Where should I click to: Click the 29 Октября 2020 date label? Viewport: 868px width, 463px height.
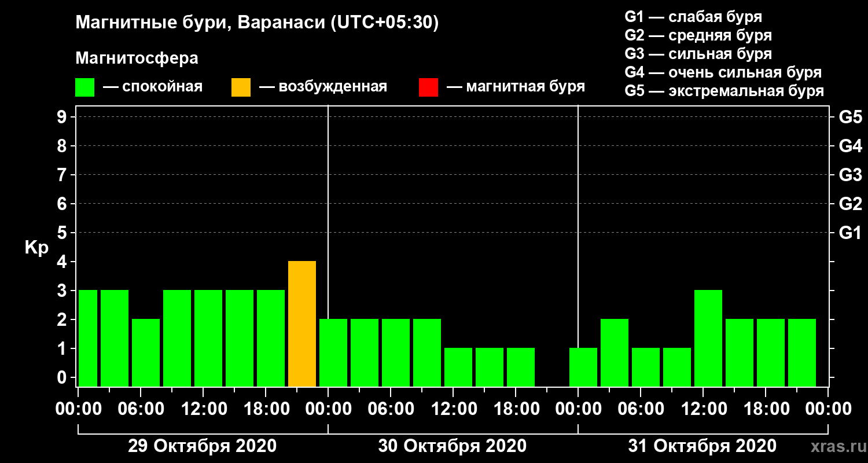[202, 446]
